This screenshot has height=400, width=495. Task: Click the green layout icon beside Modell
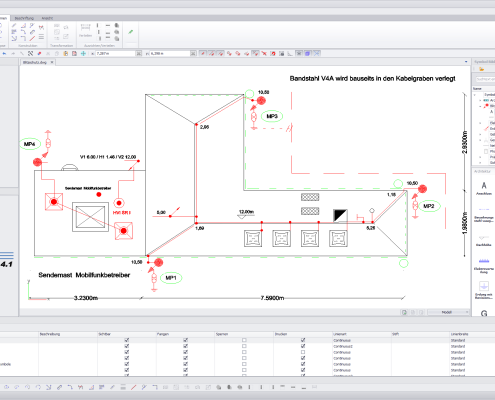pyautogui.click(x=404, y=312)
